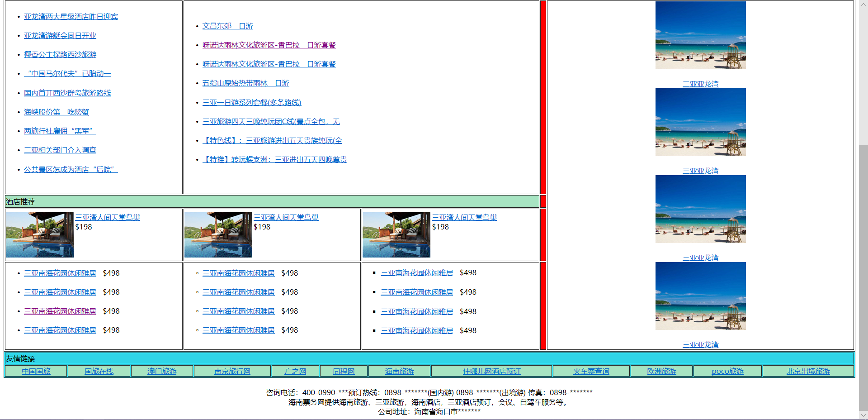Viewport: 868px width, 420px height.
Task: Select 三亚一日游系列套餐 link
Action: pos(251,103)
